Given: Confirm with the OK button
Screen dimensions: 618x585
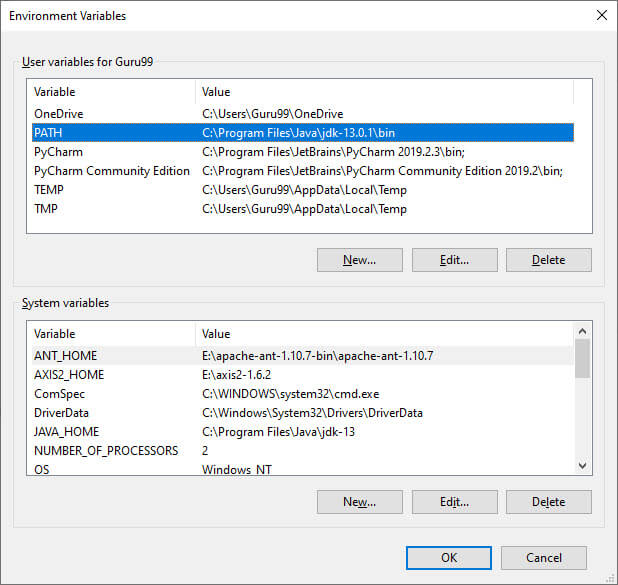Looking at the screenshot, I should [449, 558].
